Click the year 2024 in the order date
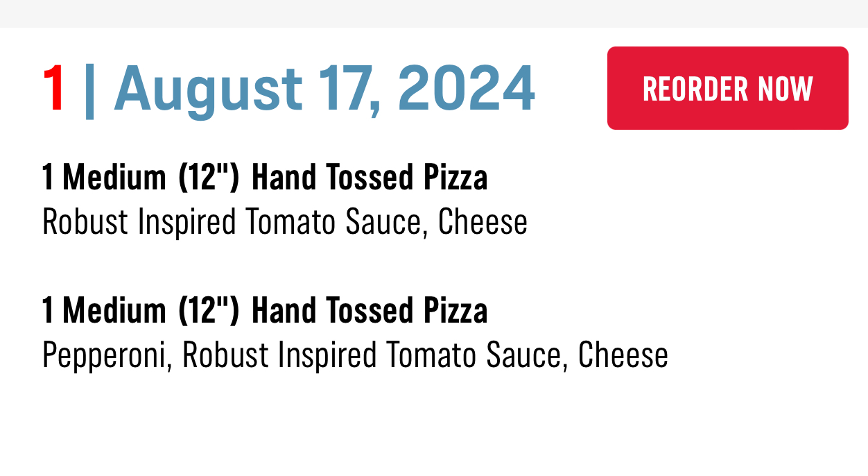868x476 pixels. (x=465, y=89)
